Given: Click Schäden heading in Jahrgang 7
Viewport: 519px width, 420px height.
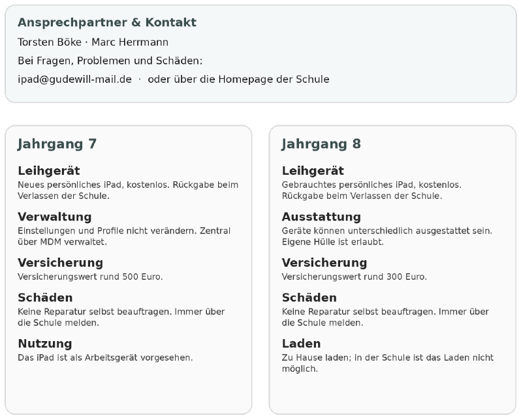Looking at the screenshot, I should (x=45, y=297).
